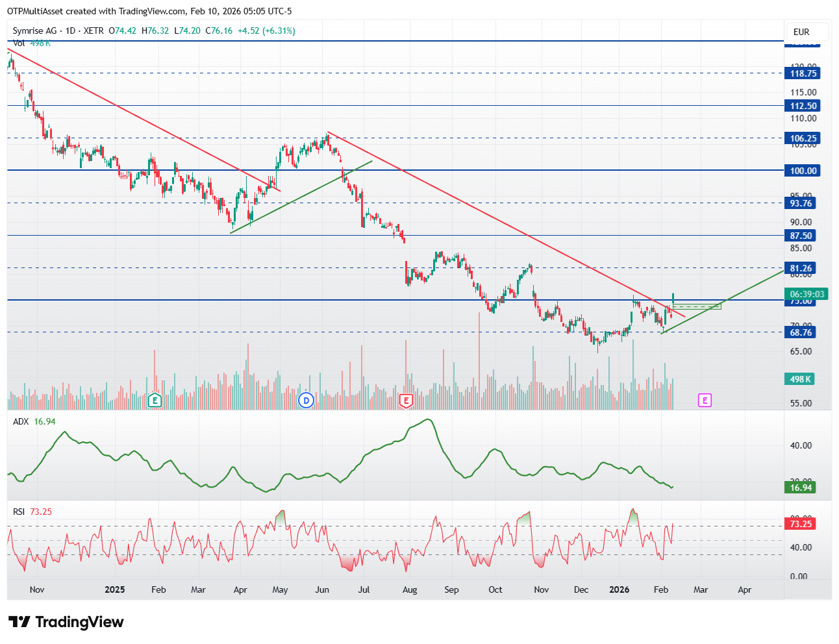Screen dimensions: 839x644
Task: Select the RSI indicator label
Action: tap(19, 512)
